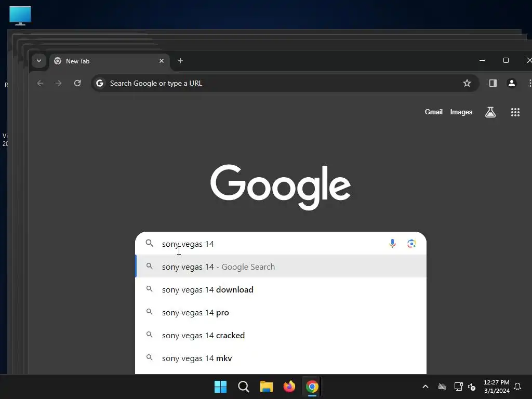
Task: Launch File Explorer from taskbar
Action: click(267, 387)
